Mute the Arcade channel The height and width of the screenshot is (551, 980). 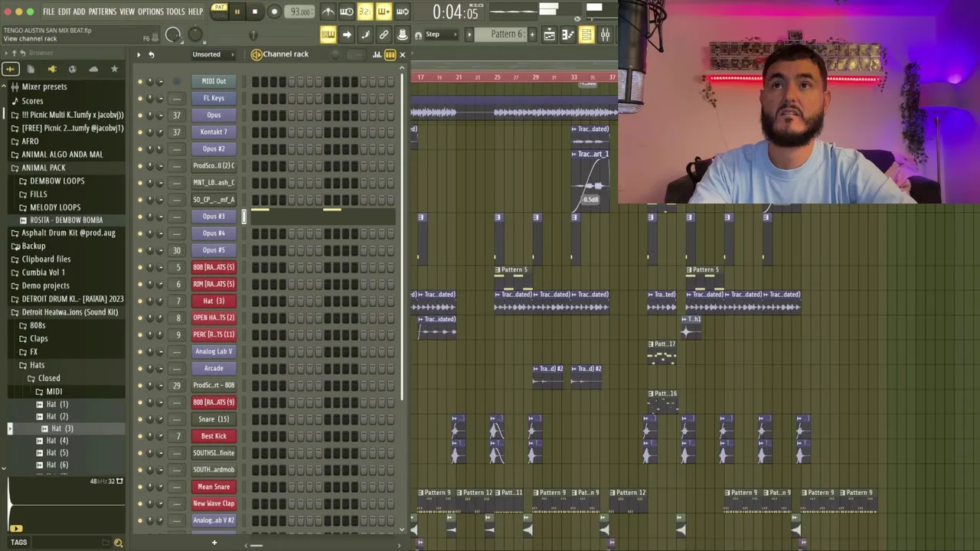139,368
